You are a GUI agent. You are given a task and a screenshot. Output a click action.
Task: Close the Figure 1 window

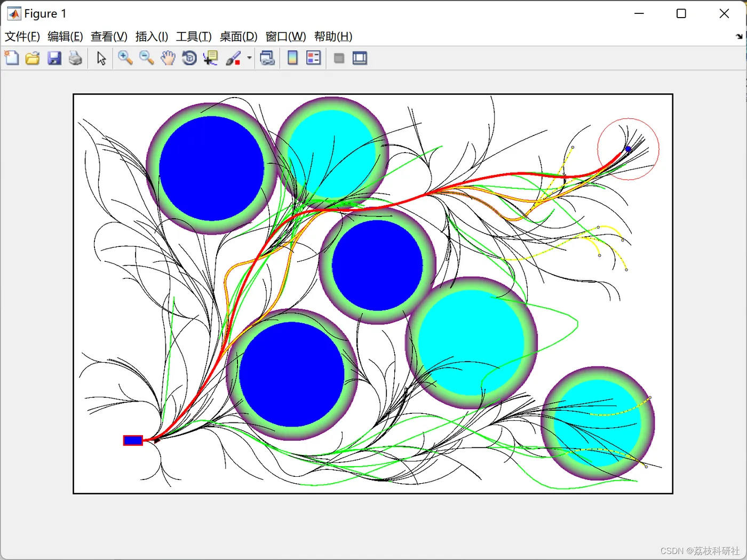click(x=724, y=13)
